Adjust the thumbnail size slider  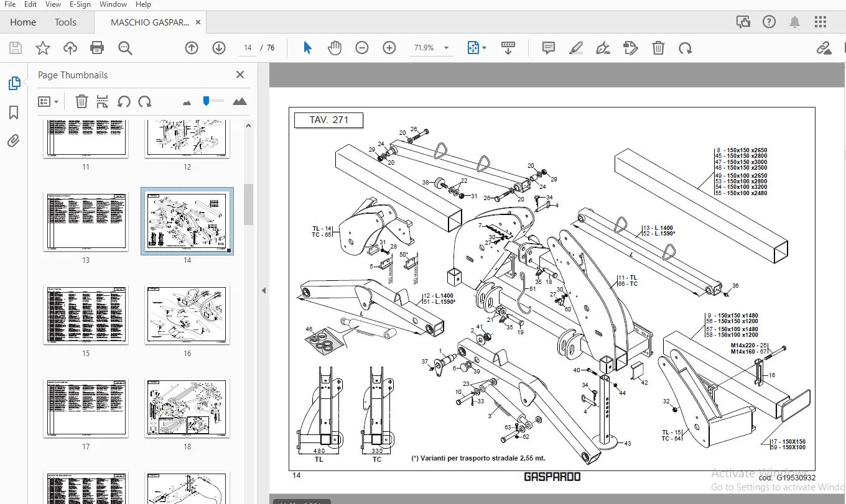(213, 101)
